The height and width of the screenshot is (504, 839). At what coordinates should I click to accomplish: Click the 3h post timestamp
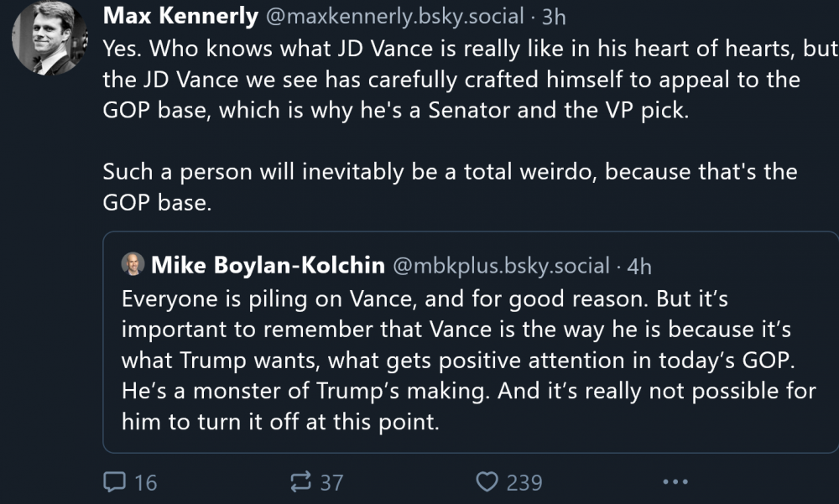[x=555, y=16]
